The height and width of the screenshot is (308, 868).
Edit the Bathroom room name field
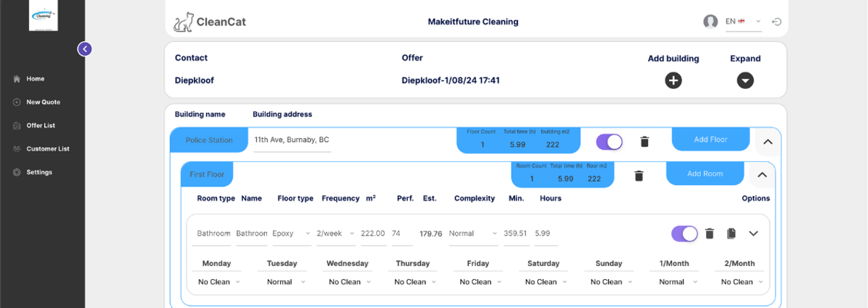(252, 234)
